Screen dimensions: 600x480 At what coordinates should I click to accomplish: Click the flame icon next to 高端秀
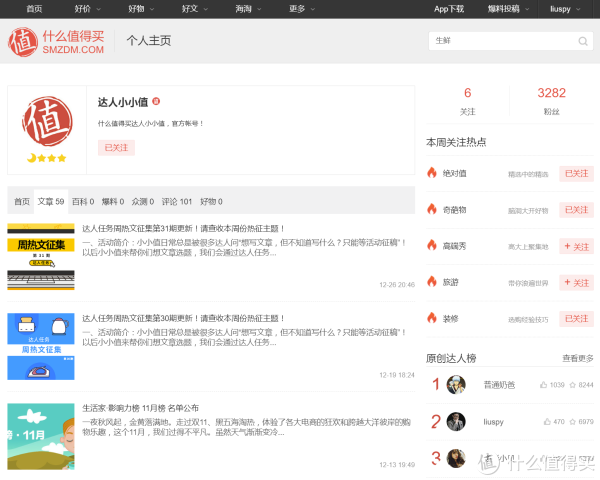click(x=432, y=245)
